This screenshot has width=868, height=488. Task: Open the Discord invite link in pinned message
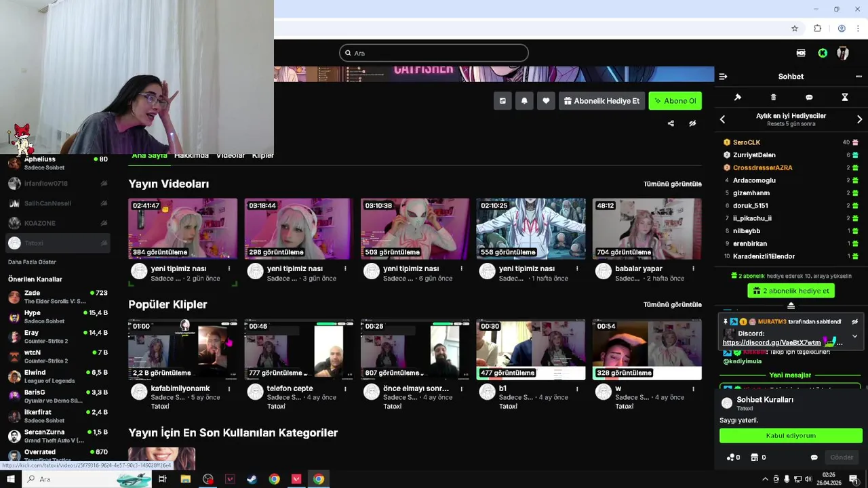(x=772, y=343)
